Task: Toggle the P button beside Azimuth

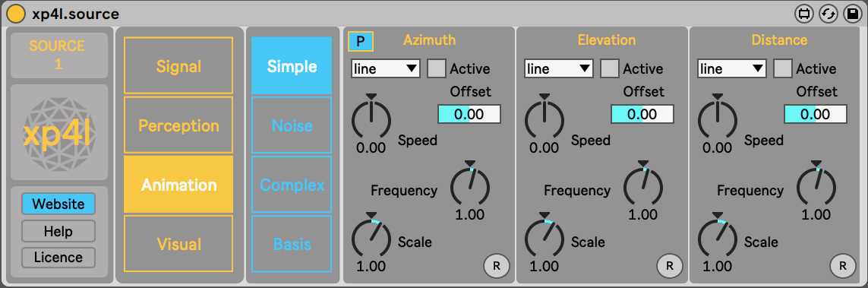Action: click(x=361, y=41)
